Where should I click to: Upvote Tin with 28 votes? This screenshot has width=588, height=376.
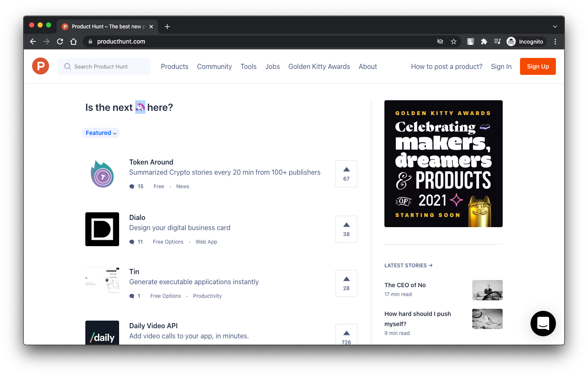pyautogui.click(x=346, y=283)
